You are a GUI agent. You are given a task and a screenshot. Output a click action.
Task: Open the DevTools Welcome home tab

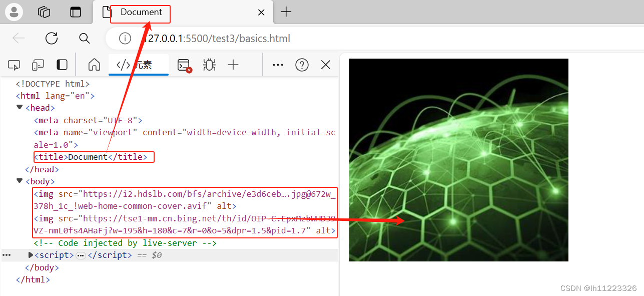tap(94, 65)
